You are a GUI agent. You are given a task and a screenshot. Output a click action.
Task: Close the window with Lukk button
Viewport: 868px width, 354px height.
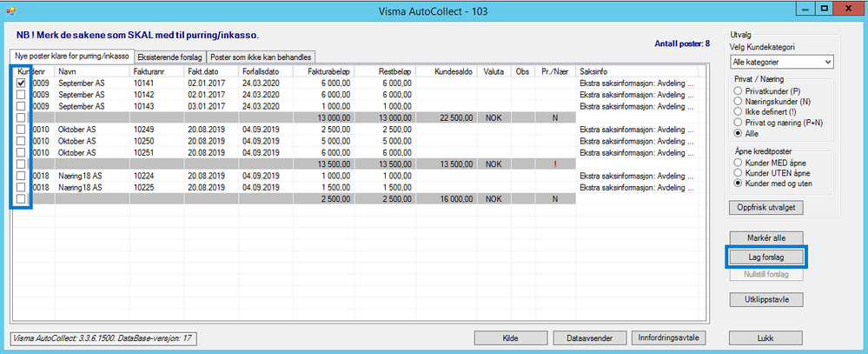click(x=766, y=338)
